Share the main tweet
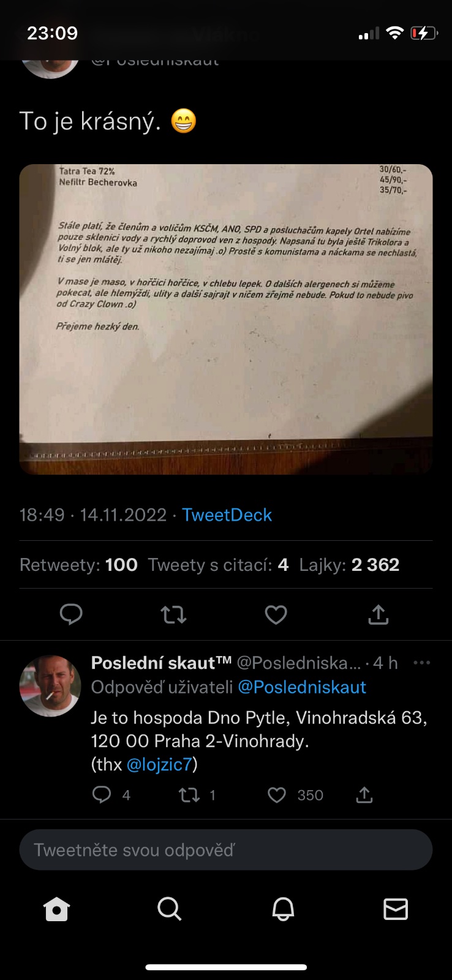 (x=379, y=614)
